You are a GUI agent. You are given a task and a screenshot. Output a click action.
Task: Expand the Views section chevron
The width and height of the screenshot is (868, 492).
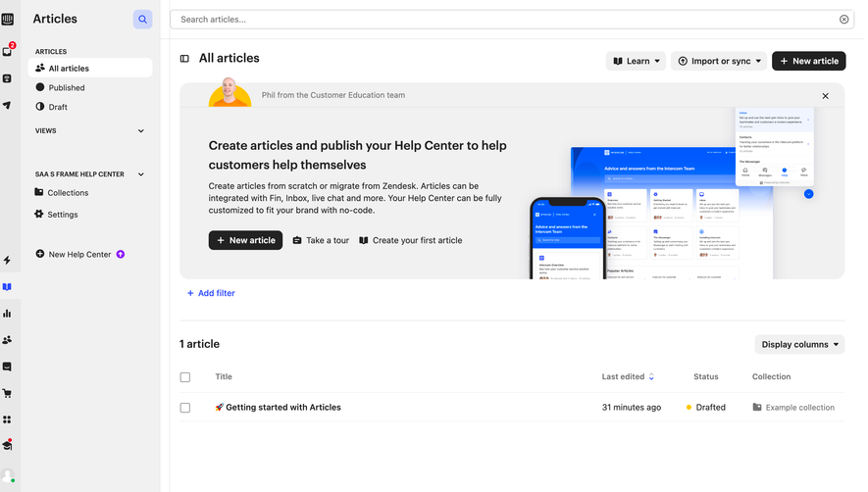[x=140, y=131]
